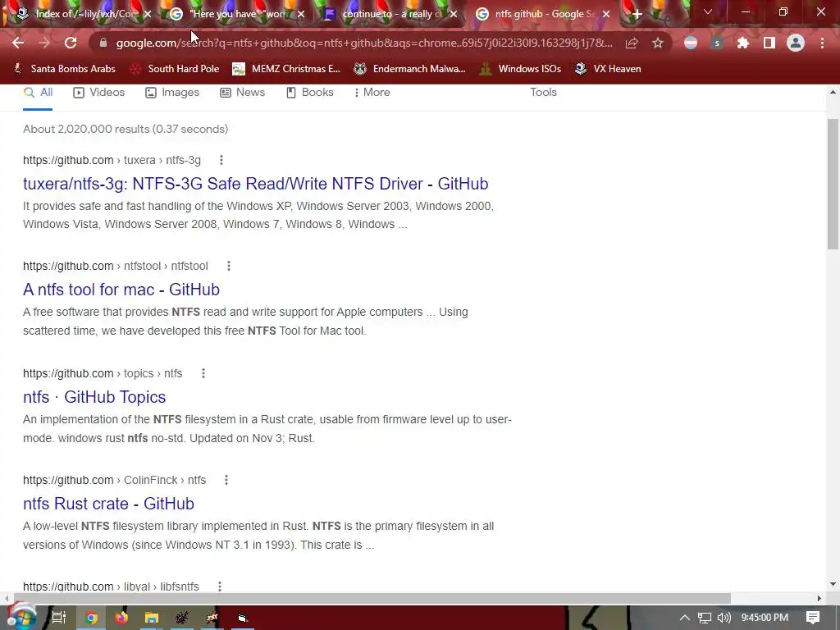
Task: Click the horizontal scrollbar thumb
Action: pos(372,598)
